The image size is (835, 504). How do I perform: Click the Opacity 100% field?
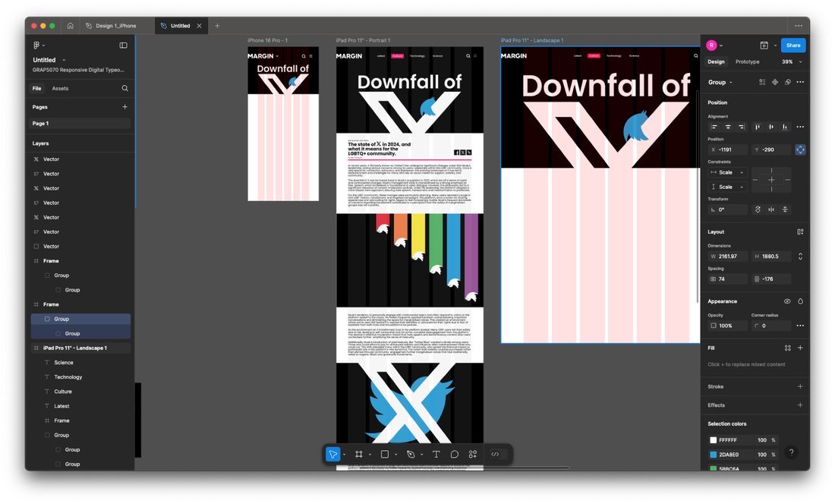point(728,326)
